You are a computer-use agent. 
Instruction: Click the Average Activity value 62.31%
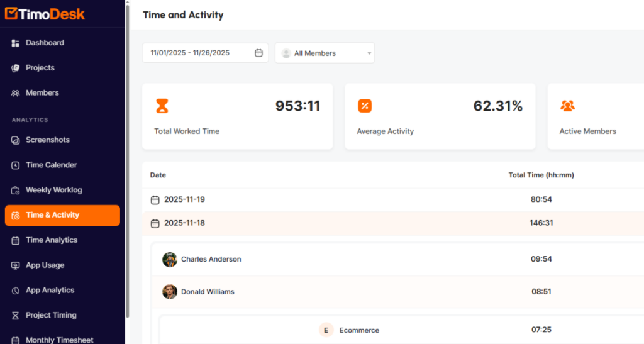[498, 106]
